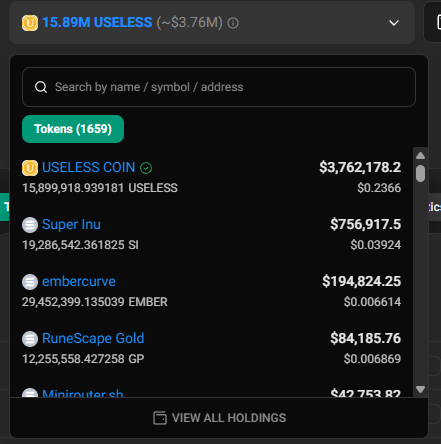Select the (~$3.76M) header value text
The image size is (441, 444).
[190, 23]
